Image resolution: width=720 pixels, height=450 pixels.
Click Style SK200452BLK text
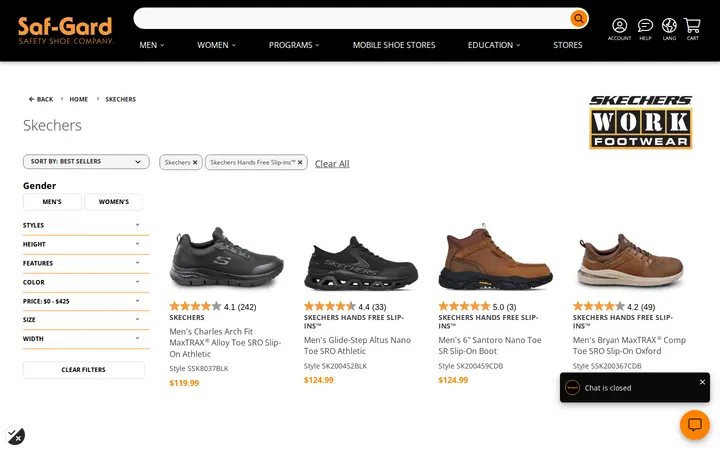click(335, 366)
